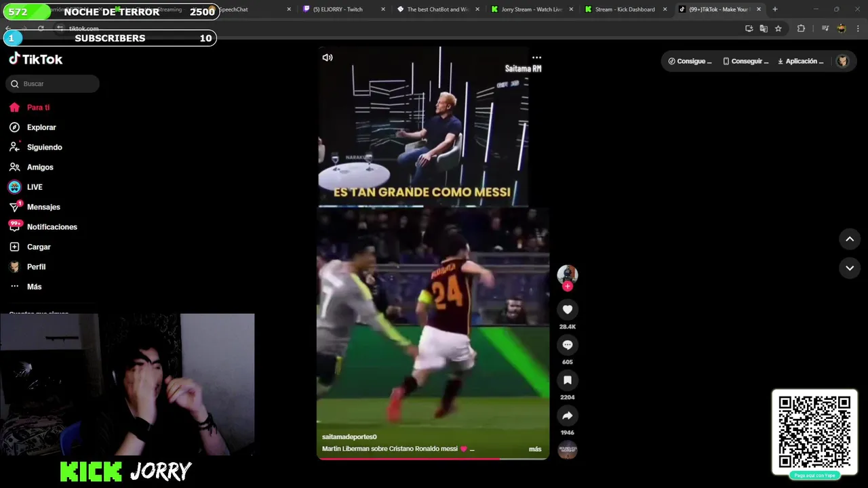Save the video with the bookmark icon

coord(568,380)
